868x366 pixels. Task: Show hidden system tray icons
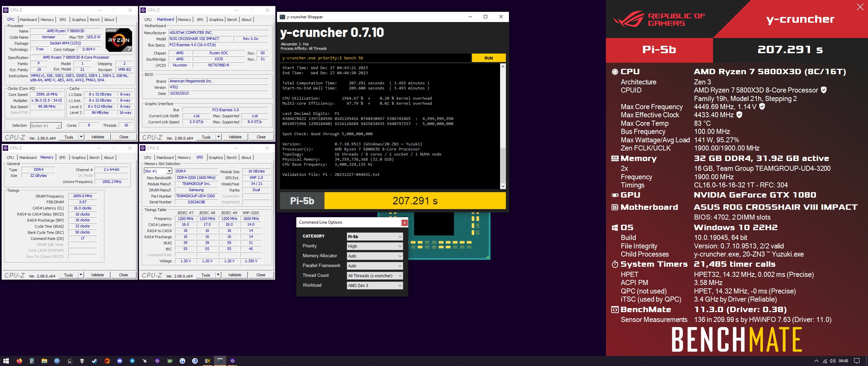click(816, 361)
